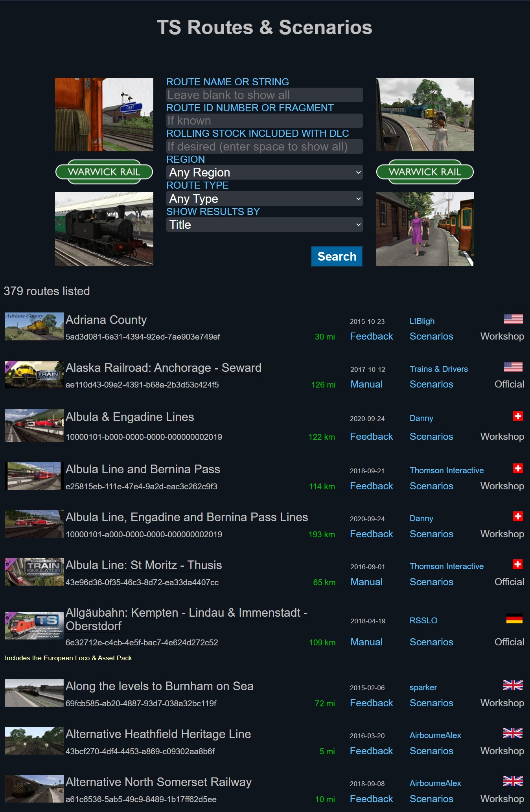This screenshot has height=812, width=530.
Task: Click the German flag for Allgäubahn route
Action: pyautogui.click(x=514, y=619)
